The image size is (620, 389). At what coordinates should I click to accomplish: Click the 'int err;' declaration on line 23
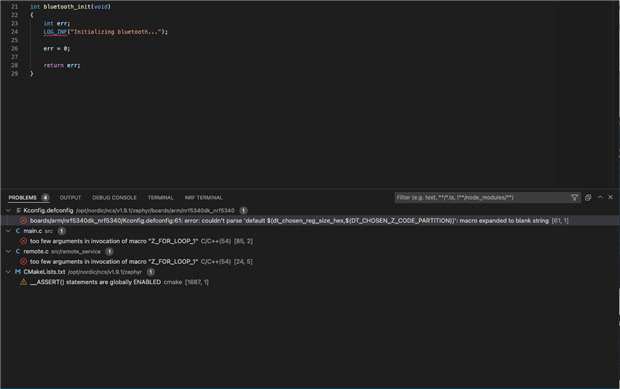(57, 23)
